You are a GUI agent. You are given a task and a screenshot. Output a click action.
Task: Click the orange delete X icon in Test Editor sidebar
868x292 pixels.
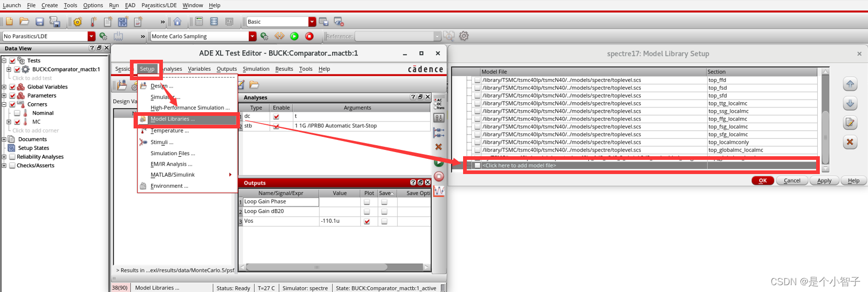pyautogui.click(x=439, y=147)
